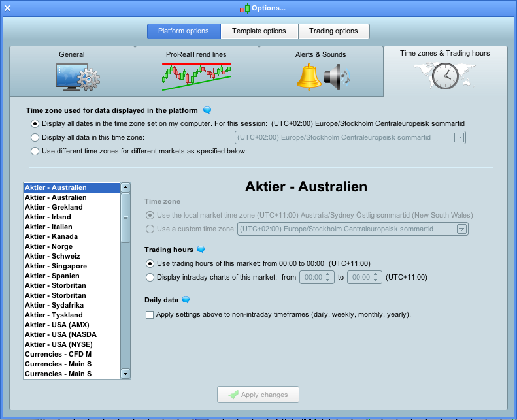Viewport: 517px width, 420px height.
Task: Click the speaker sounds icon
Action: coord(337,77)
